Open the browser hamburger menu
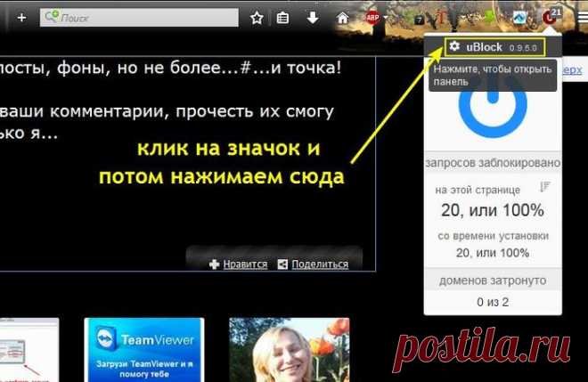The height and width of the screenshot is (382, 588). (583, 17)
